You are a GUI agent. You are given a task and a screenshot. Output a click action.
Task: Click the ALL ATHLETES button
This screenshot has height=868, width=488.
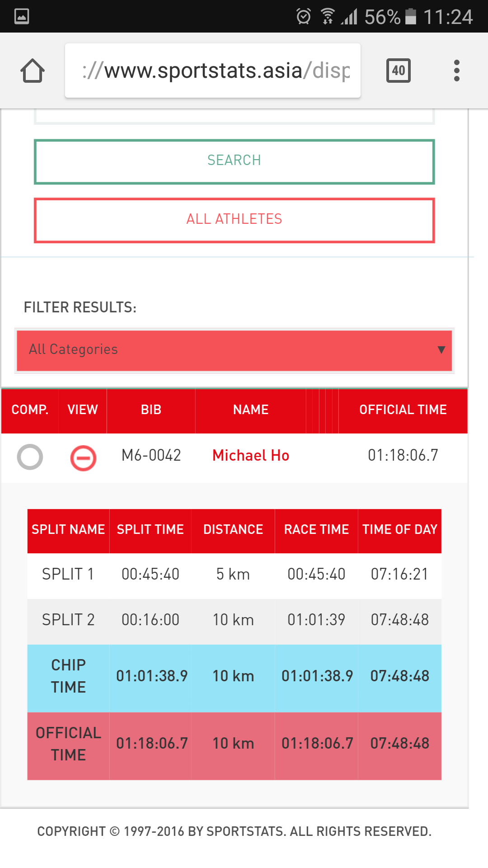234,220
